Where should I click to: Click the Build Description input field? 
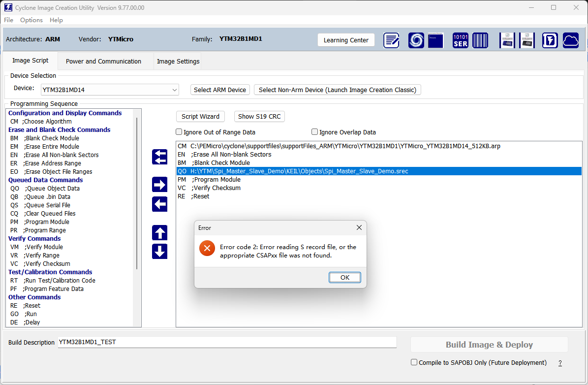pyautogui.click(x=227, y=342)
